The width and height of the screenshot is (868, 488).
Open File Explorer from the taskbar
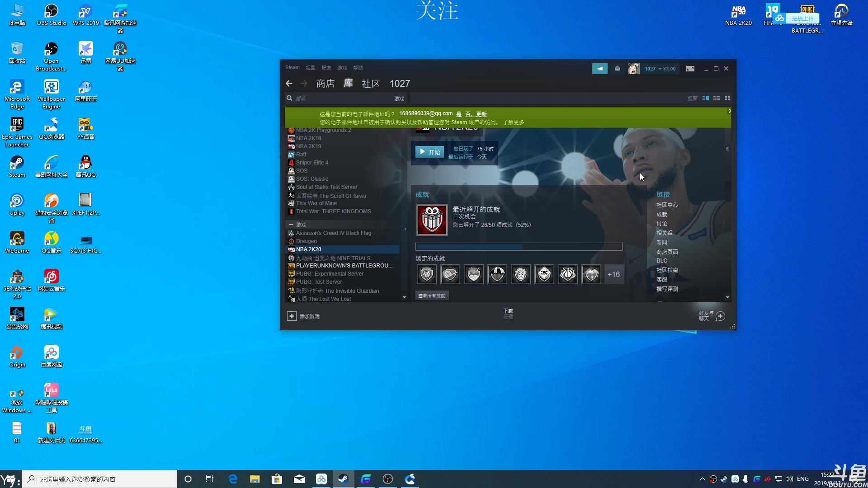click(x=255, y=479)
